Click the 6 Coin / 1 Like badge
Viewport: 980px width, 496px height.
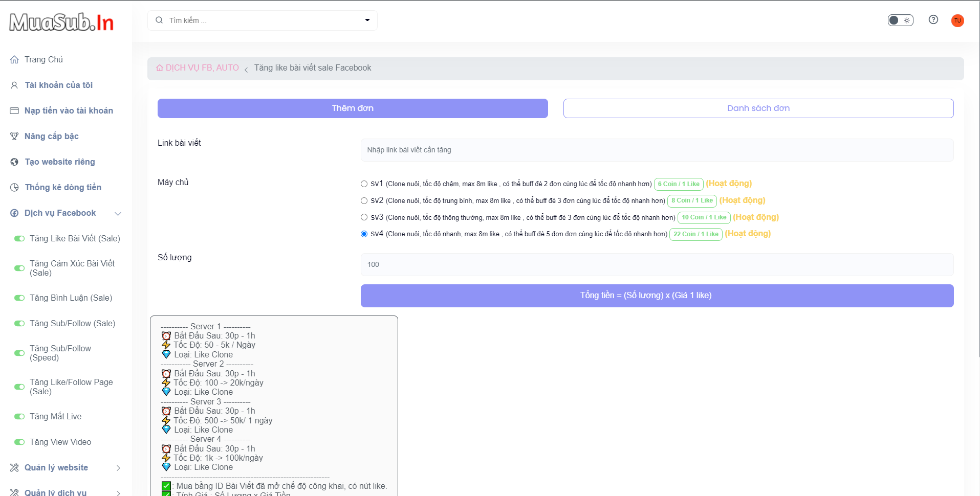pyautogui.click(x=679, y=184)
